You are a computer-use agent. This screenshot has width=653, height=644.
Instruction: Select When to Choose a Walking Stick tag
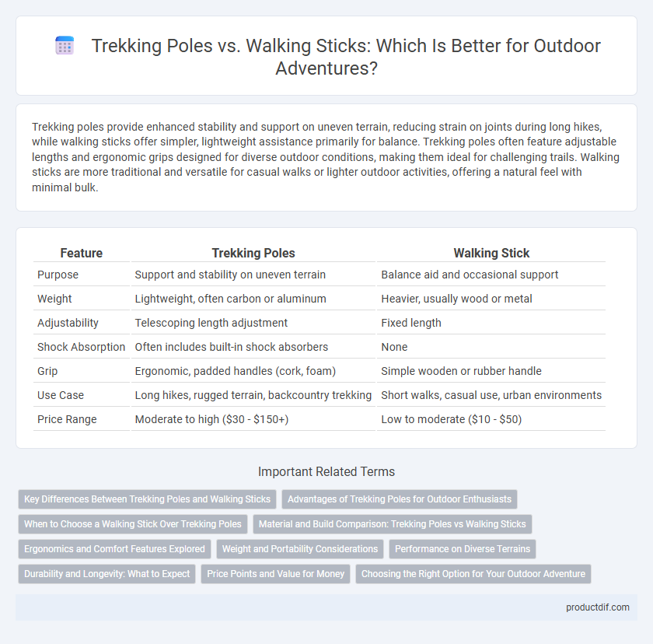(x=133, y=524)
